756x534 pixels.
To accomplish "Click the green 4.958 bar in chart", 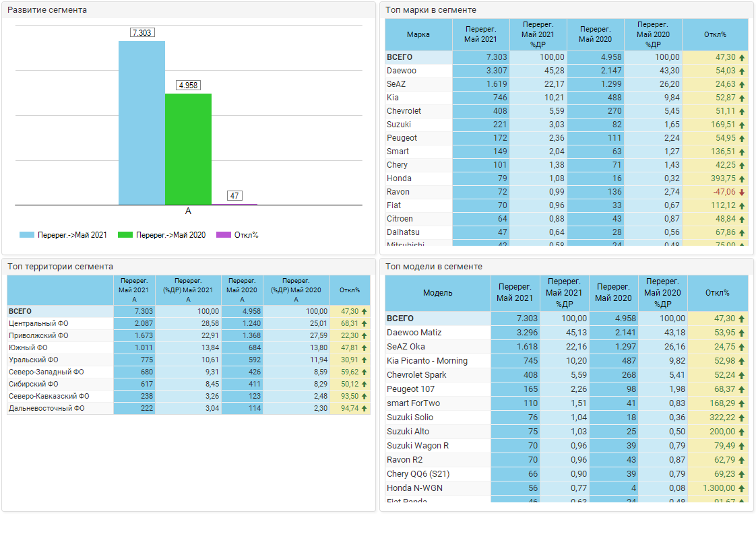I will 188,149.
